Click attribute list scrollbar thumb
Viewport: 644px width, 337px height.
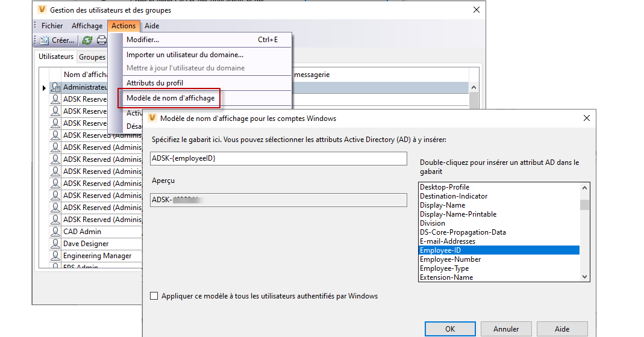pos(584,205)
